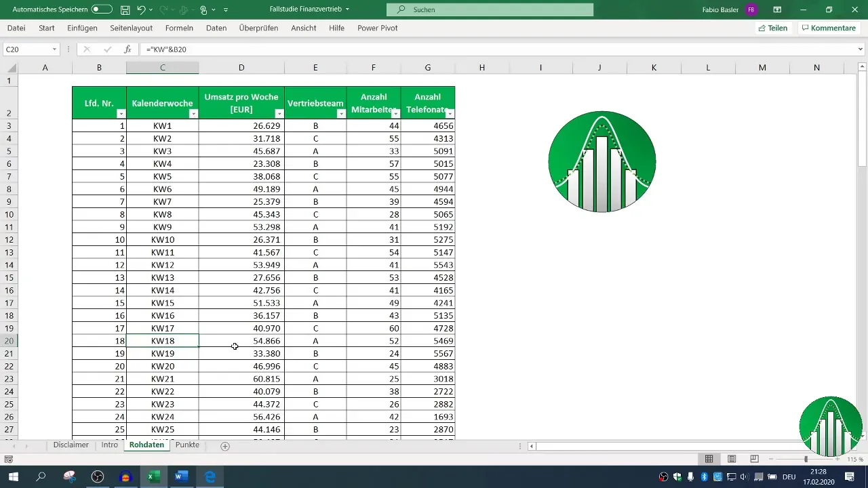The image size is (868, 488).
Task: Open the Start ribbon tab
Action: (47, 28)
